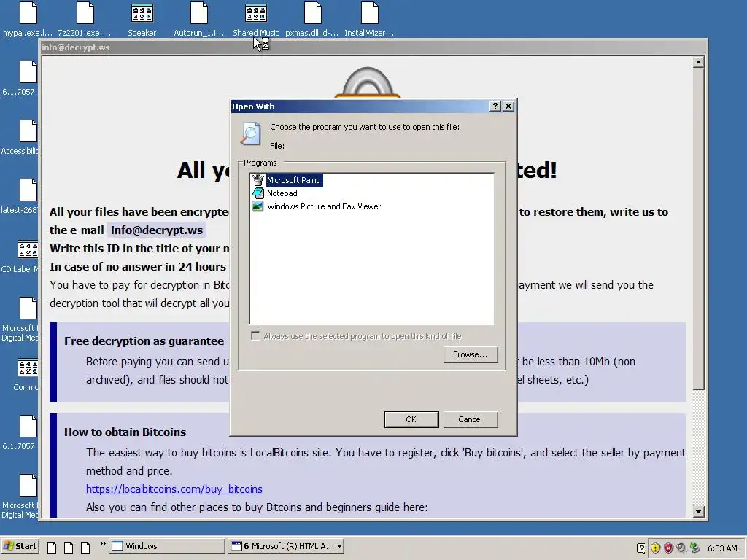Click the help question mark tray icon
The image size is (747, 560).
coord(641,548)
